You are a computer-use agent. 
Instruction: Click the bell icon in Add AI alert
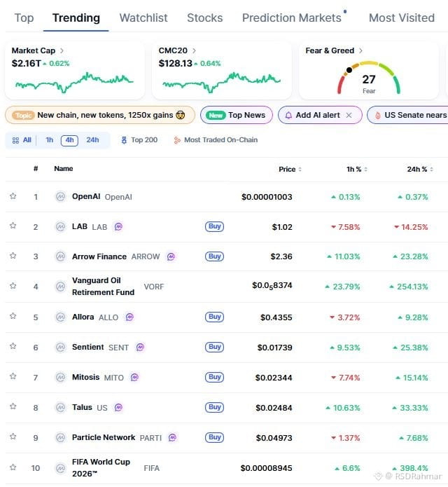click(288, 115)
